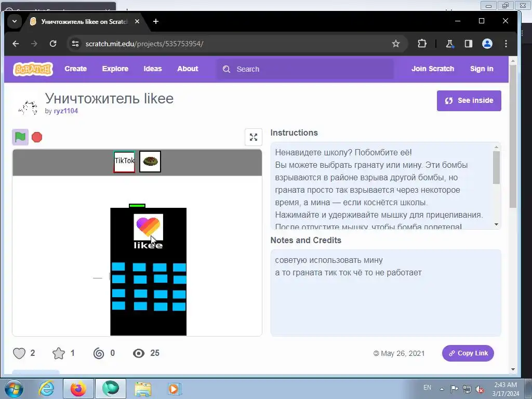
Task: Go forward in the browser
Action: point(34,44)
